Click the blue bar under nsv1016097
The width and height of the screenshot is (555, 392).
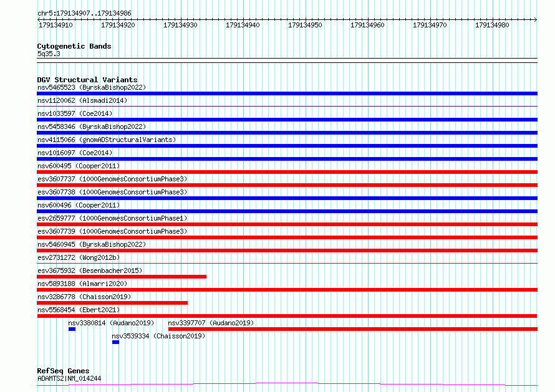click(x=287, y=159)
